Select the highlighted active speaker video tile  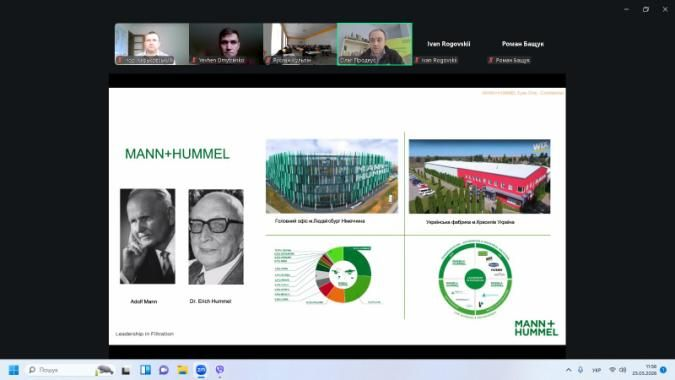375,44
